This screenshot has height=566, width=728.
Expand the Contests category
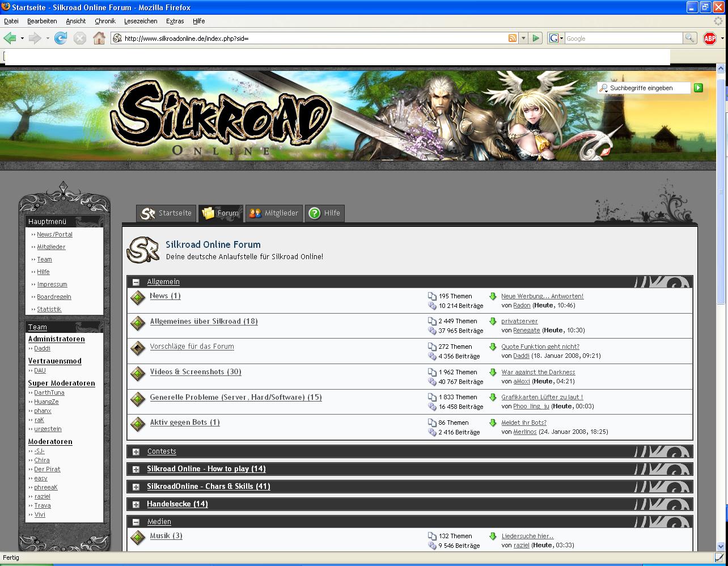tap(136, 452)
